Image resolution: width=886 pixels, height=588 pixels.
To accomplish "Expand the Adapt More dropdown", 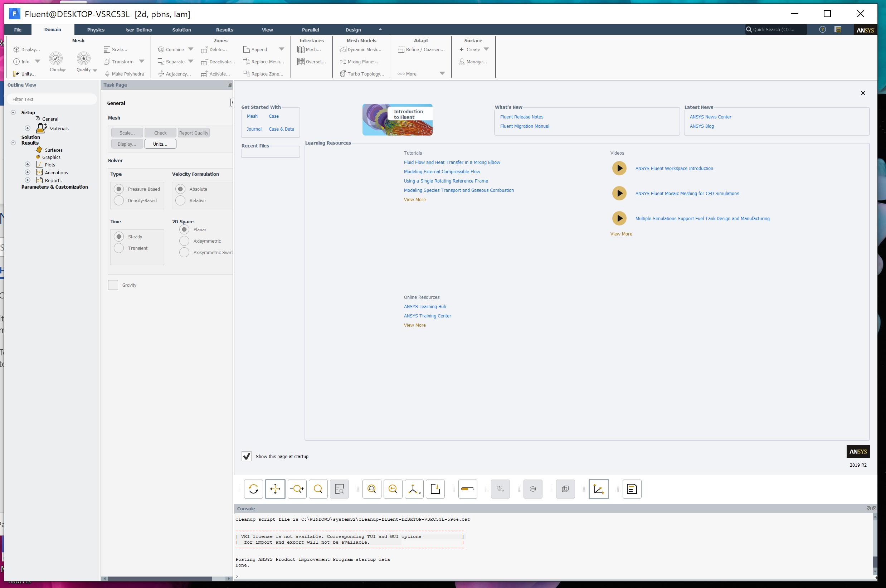I will pos(442,73).
